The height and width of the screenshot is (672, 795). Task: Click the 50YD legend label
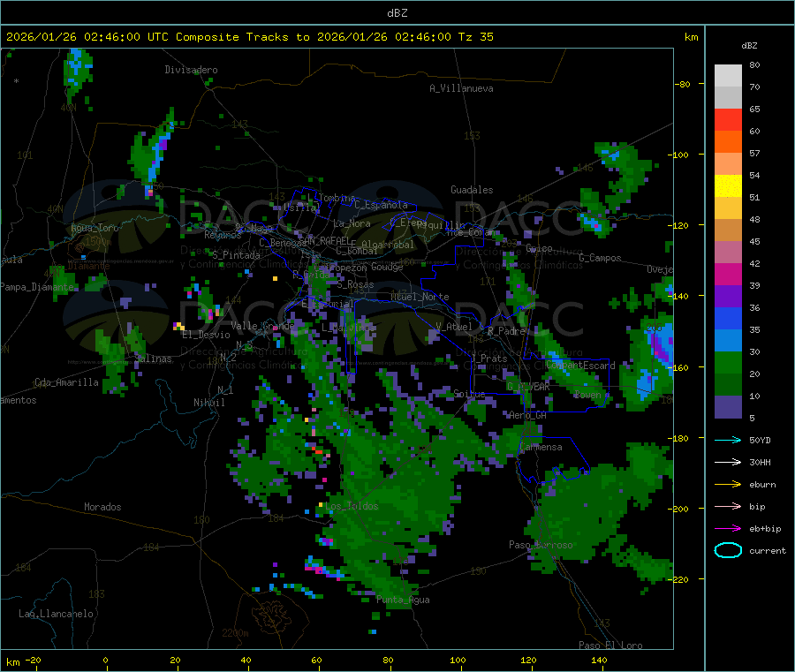[760, 440]
